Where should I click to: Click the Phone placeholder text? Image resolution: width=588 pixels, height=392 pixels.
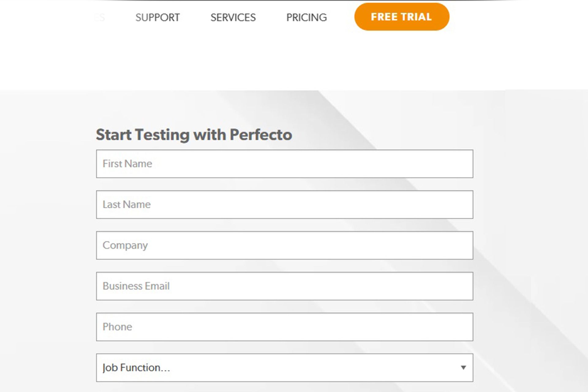pos(117,327)
